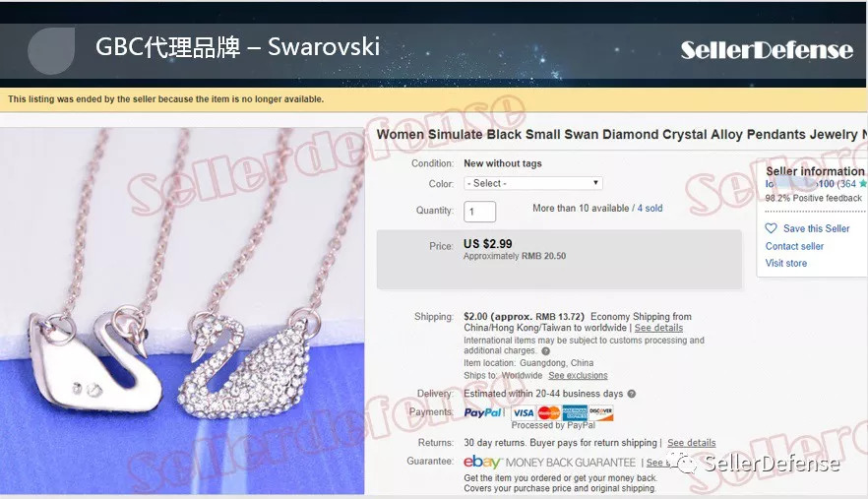Click See details link for returns
The height and width of the screenshot is (499, 868).
[x=691, y=443]
